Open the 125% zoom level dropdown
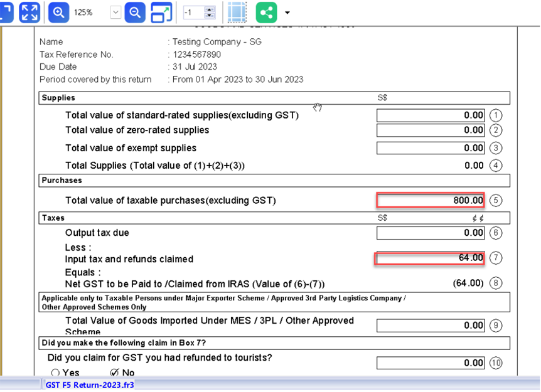Image resolution: width=541 pixels, height=392 pixels. click(115, 12)
